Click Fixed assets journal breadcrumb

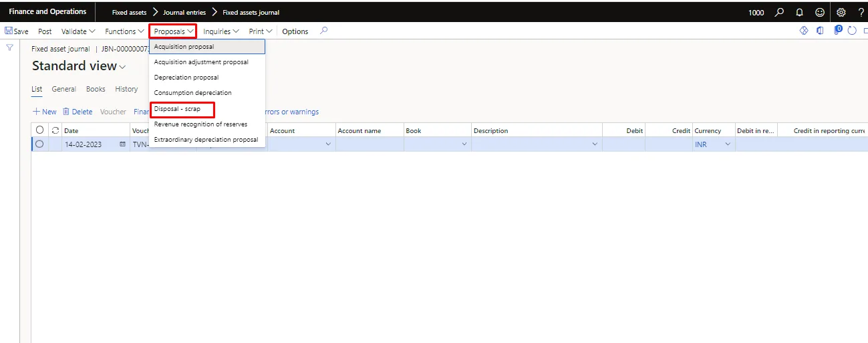[251, 12]
